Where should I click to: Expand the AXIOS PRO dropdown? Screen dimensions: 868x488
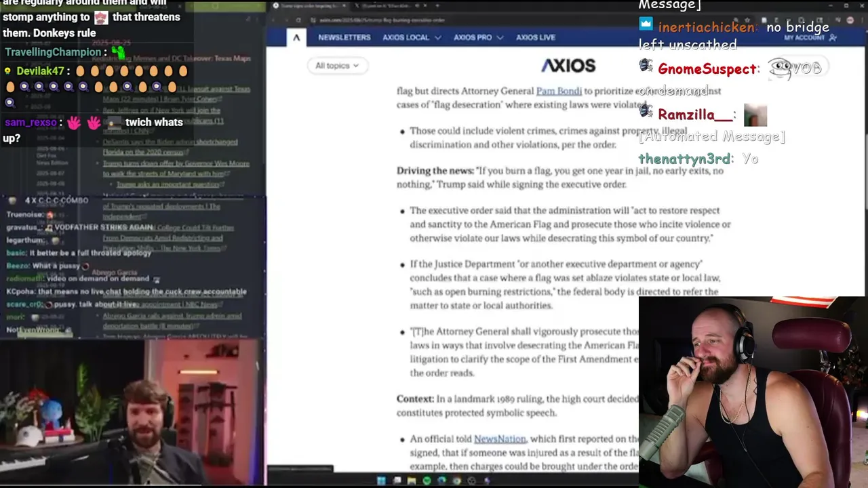point(478,37)
